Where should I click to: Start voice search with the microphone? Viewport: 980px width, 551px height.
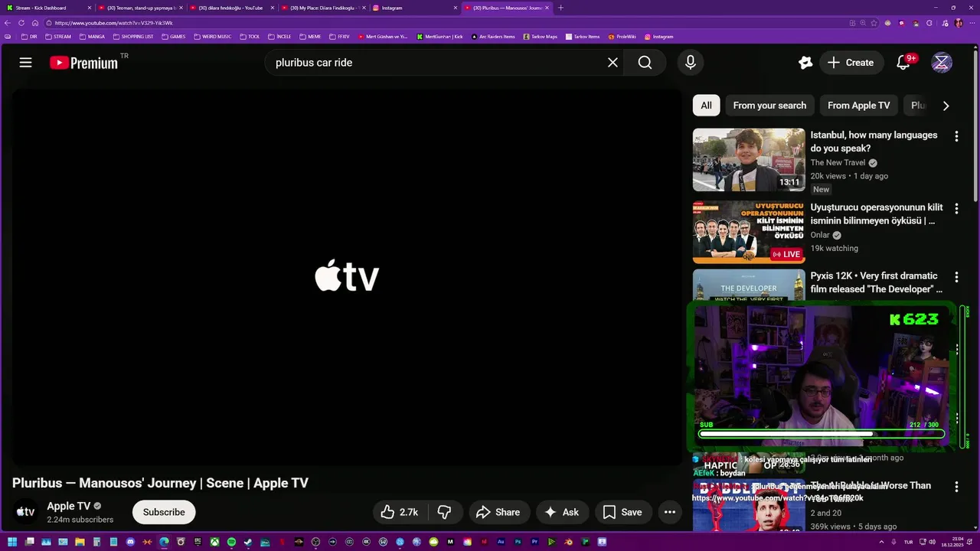[x=691, y=63]
